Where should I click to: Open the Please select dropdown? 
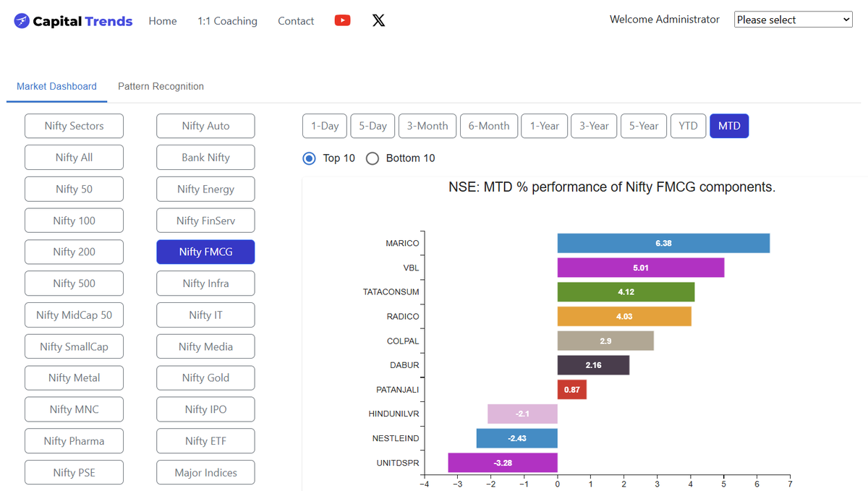tap(793, 20)
